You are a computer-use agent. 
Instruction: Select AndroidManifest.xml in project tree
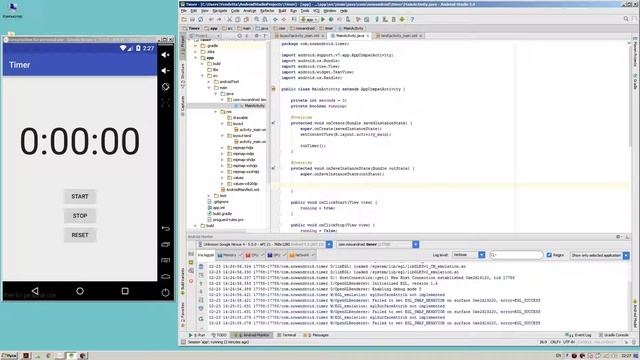pyautogui.click(x=240, y=190)
